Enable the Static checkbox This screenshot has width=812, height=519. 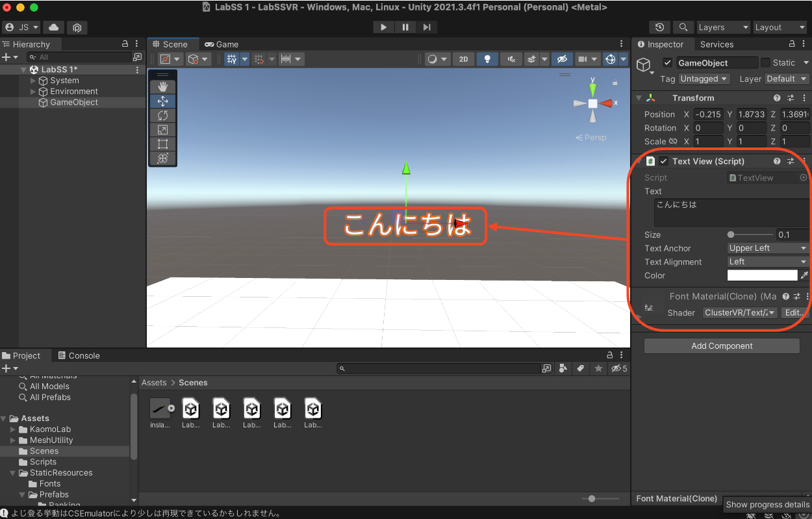766,63
